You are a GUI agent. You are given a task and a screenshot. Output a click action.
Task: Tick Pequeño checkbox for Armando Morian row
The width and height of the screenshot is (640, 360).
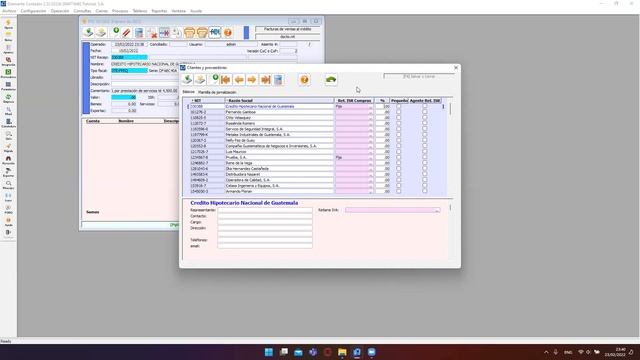click(399, 191)
